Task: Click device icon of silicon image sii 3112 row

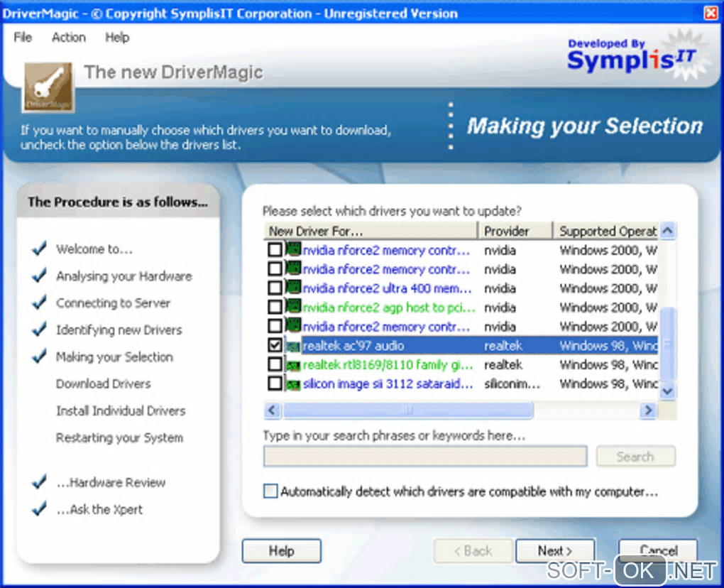Action: (293, 385)
